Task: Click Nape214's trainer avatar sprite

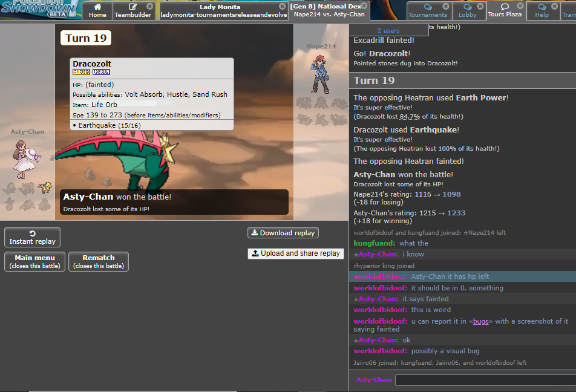Action: pos(320,74)
